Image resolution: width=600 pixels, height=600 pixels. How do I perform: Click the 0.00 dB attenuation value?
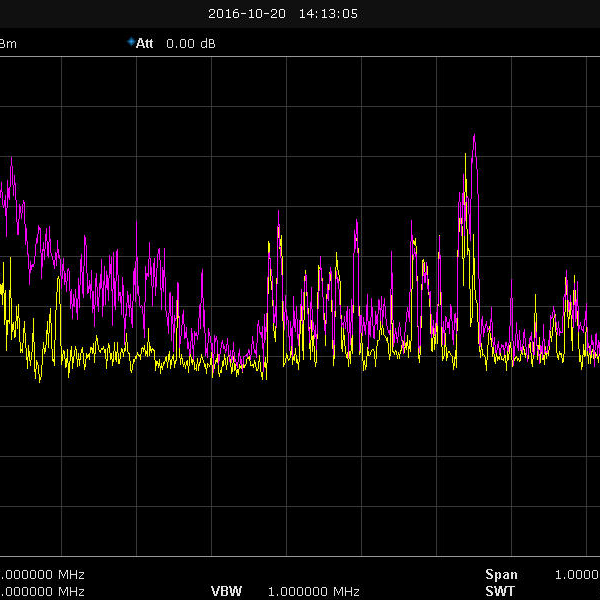(x=190, y=44)
